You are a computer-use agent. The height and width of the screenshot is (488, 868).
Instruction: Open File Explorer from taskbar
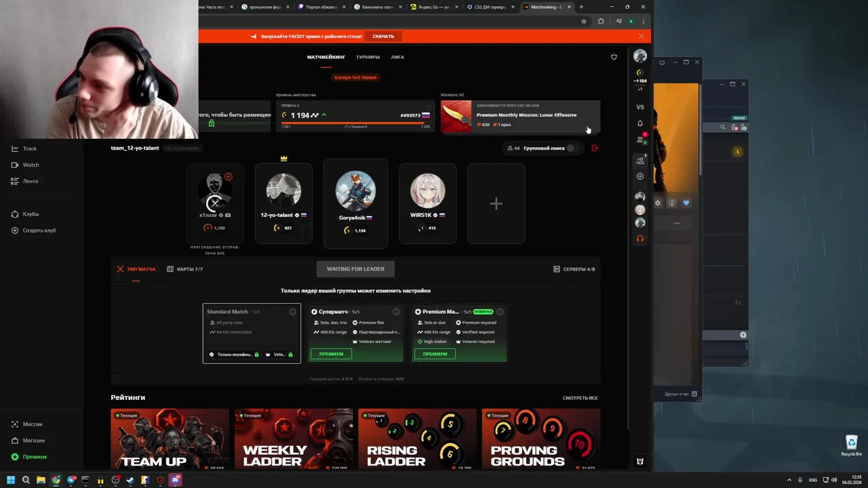[41, 481]
